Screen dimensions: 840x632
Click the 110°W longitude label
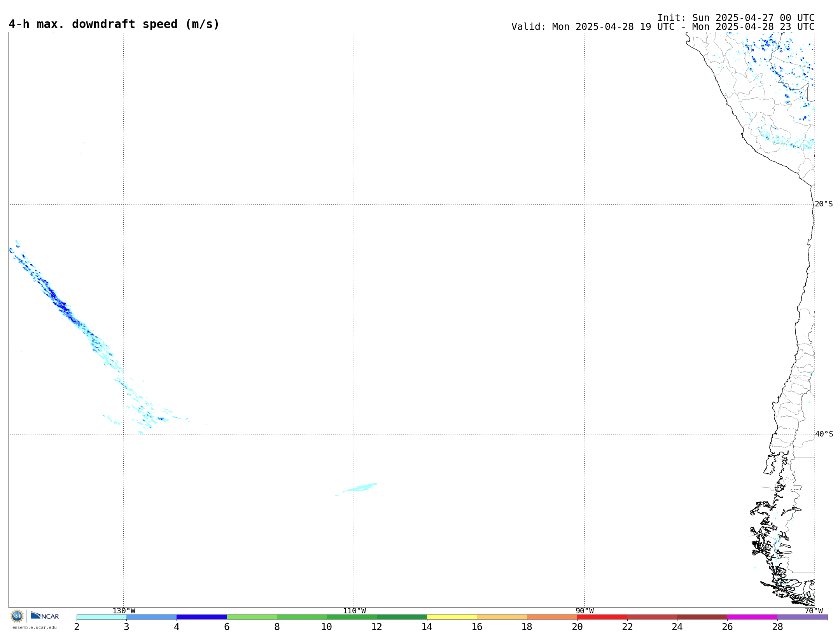(354, 611)
